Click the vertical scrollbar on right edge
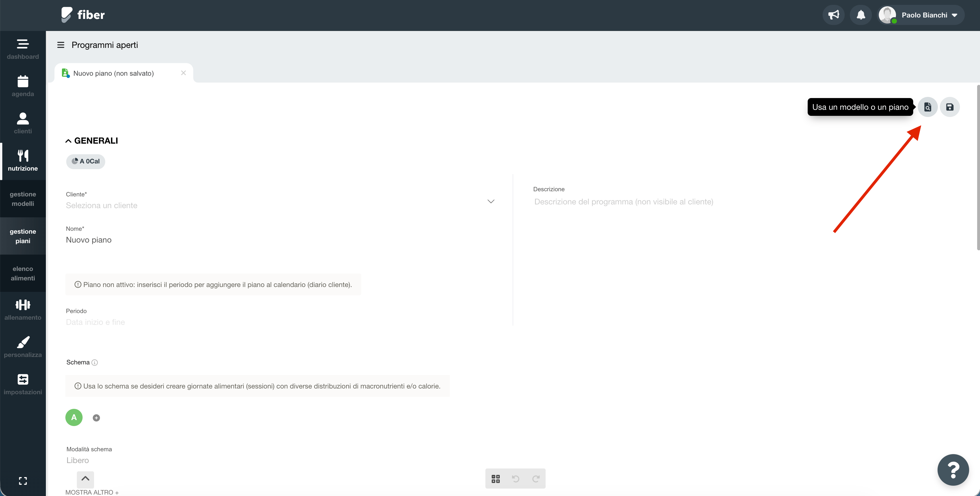980x496 pixels. coord(978,167)
